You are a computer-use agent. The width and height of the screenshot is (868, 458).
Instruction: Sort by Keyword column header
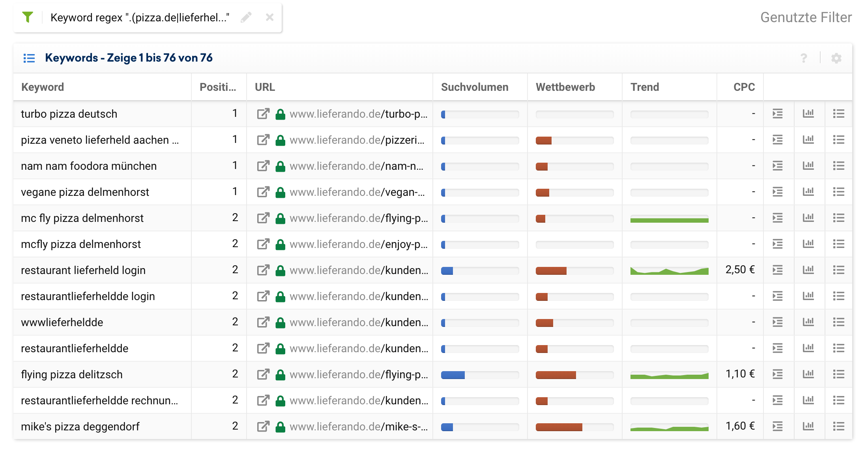pos(43,87)
